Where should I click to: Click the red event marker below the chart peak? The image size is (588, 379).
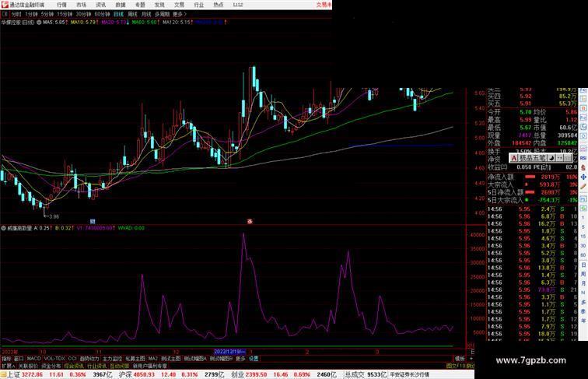tap(250, 221)
